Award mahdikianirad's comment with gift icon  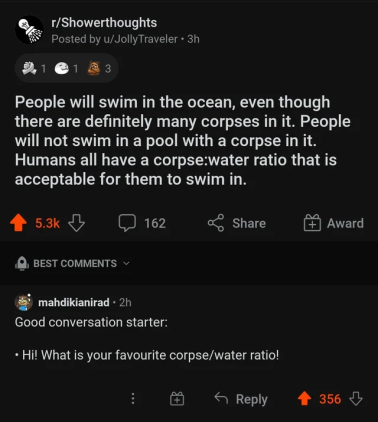tap(177, 398)
